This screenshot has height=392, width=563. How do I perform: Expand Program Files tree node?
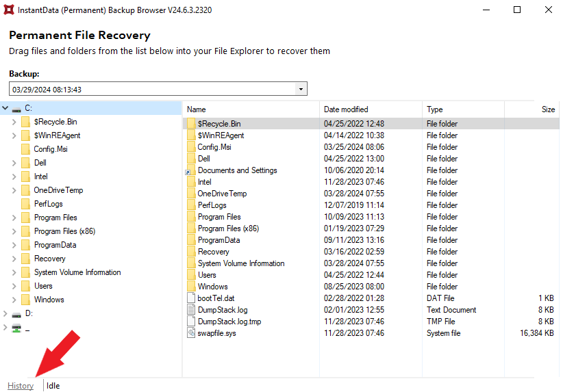14,218
